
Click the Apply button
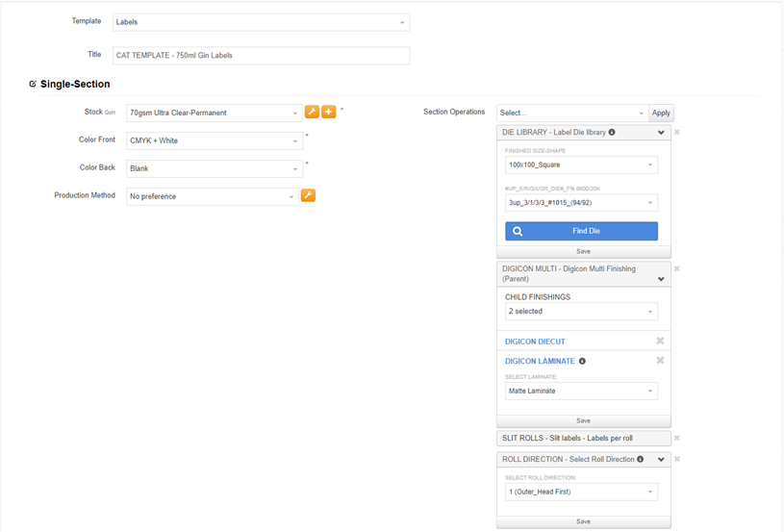pos(661,113)
